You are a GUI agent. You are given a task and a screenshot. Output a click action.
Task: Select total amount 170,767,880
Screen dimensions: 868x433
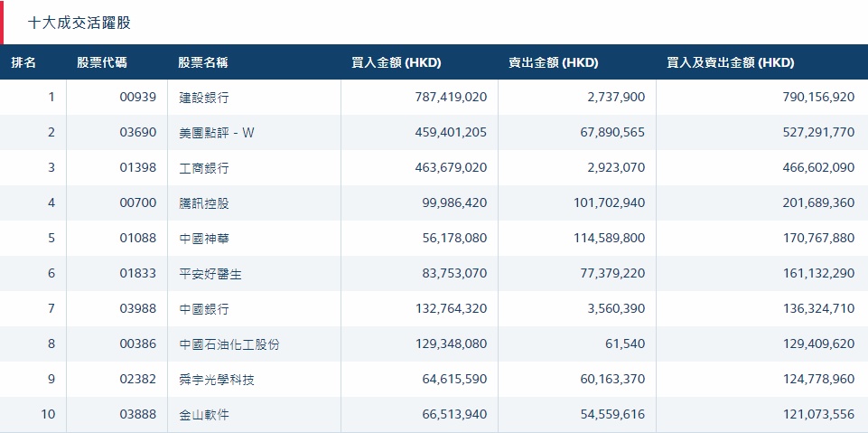click(818, 238)
